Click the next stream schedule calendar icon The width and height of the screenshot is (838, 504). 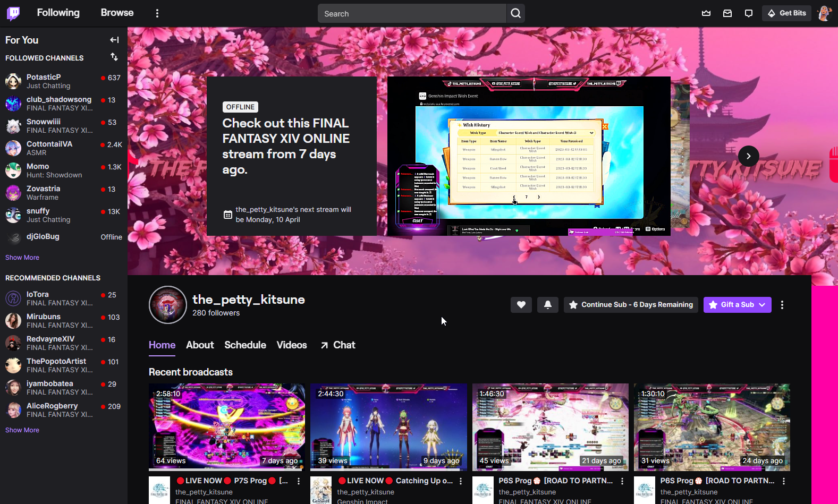pyautogui.click(x=227, y=215)
